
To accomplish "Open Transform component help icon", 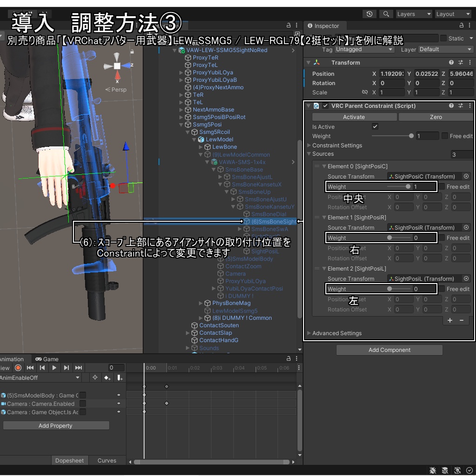I will point(451,62).
